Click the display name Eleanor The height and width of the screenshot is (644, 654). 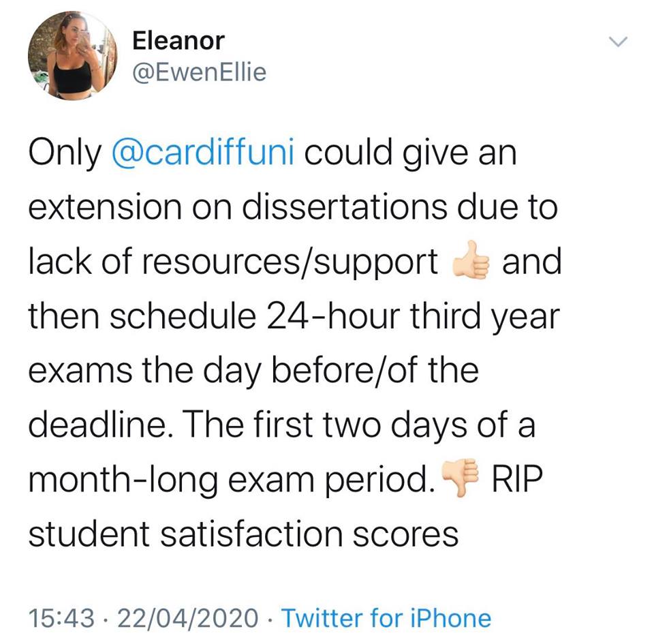tap(178, 41)
